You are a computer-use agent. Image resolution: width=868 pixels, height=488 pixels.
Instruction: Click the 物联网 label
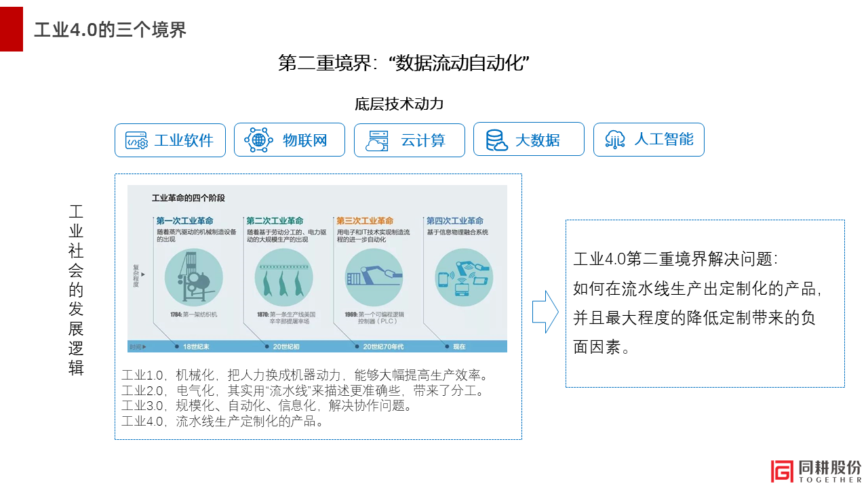pyautogui.click(x=305, y=140)
